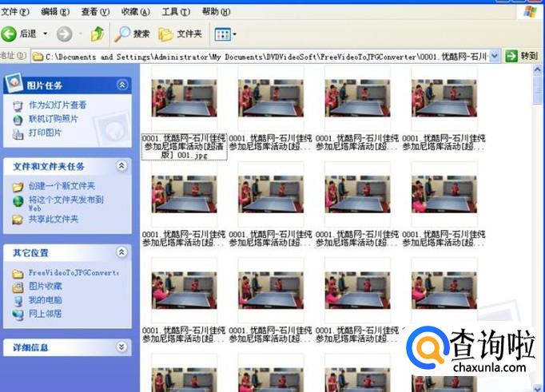Expand the address bar dropdown

(495, 56)
